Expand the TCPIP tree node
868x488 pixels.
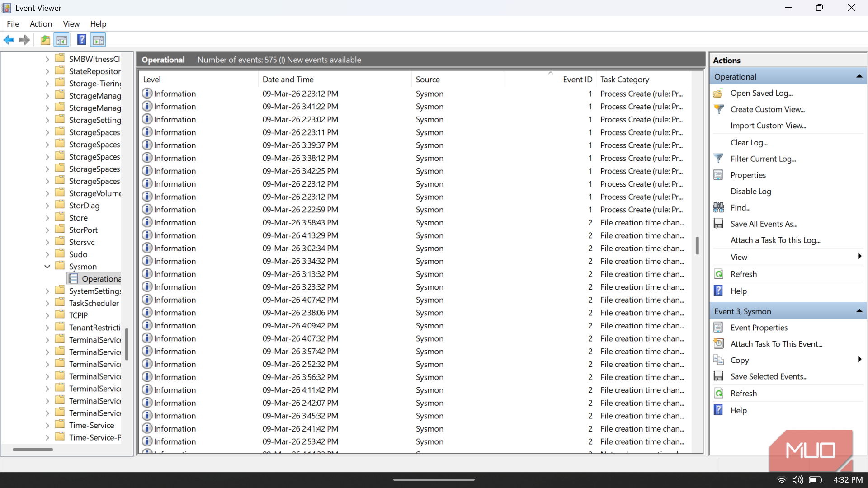coord(47,315)
